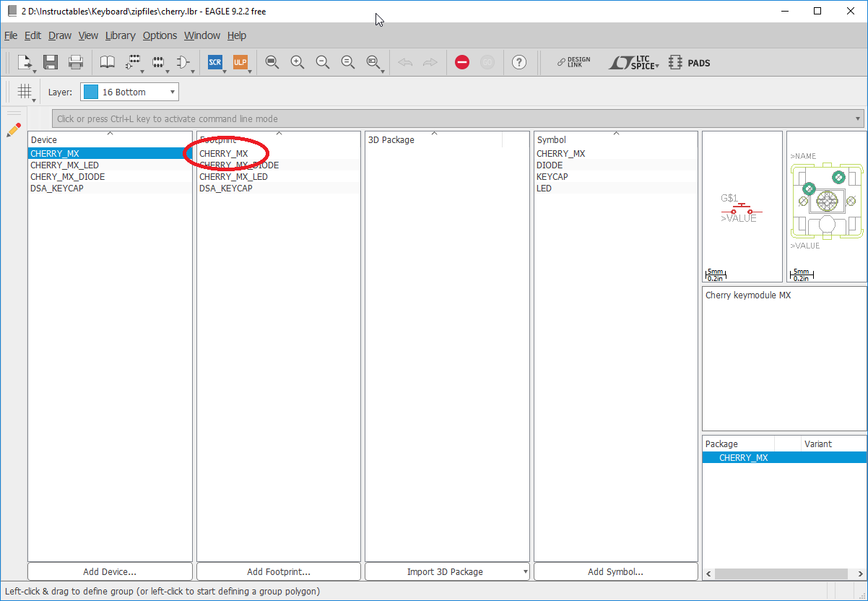
Task: Click the greyed Go icon beside Stop
Action: (x=487, y=62)
